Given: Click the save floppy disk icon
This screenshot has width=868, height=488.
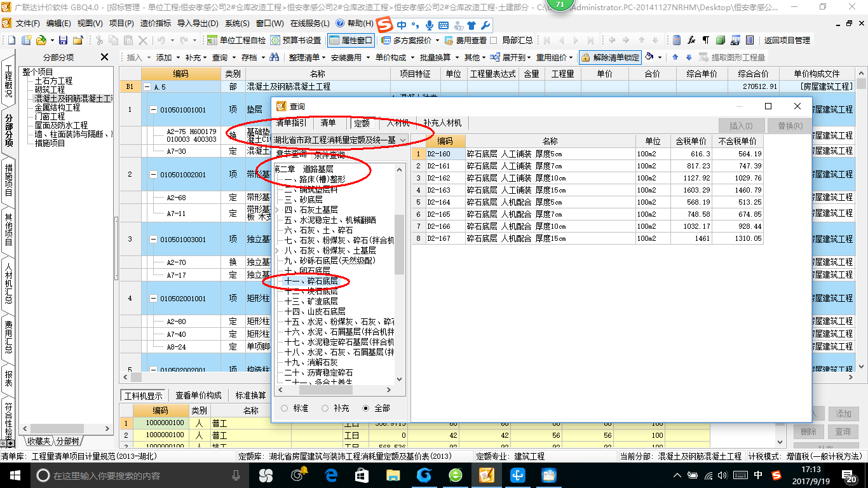Looking at the screenshot, I should (x=63, y=40).
